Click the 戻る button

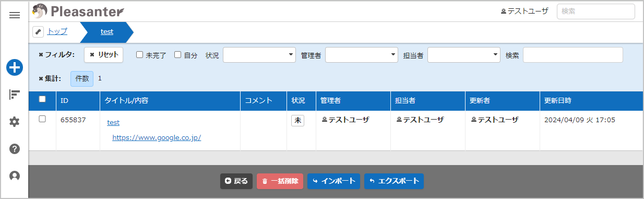click(x=236, y=181)
